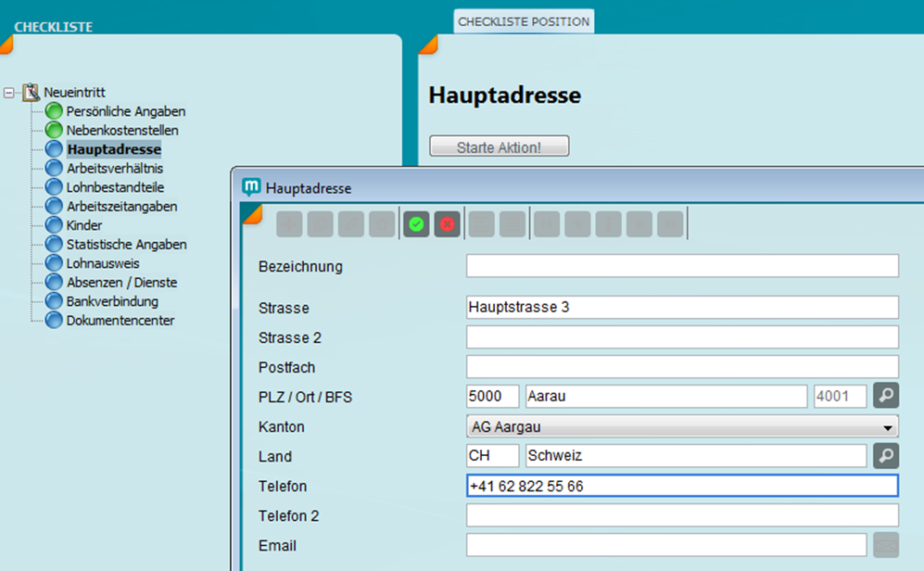This screenshot has height=571, width=924.
Task: Click the search icon next to PLZ/Ort/BFS
Action: click(x=886, y=397)
